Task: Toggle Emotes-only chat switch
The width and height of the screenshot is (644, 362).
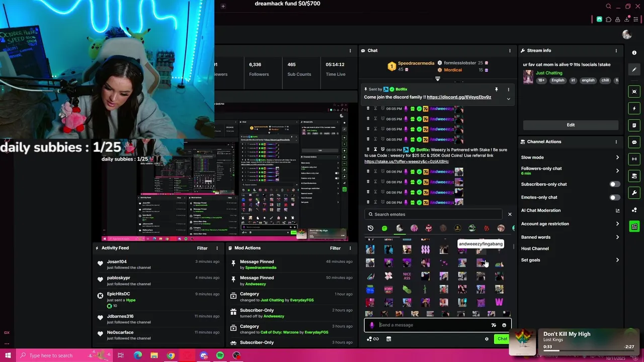Action: click(x=614, y=197)
